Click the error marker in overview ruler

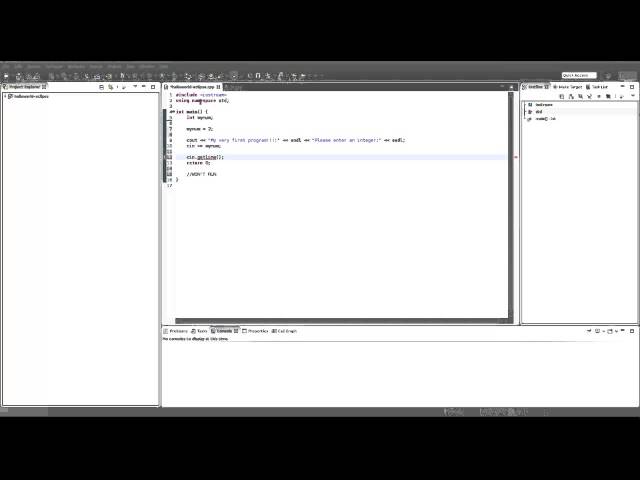516,157
